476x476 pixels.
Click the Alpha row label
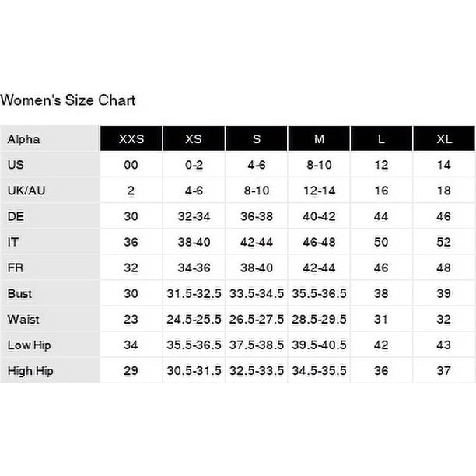[23, 139]
